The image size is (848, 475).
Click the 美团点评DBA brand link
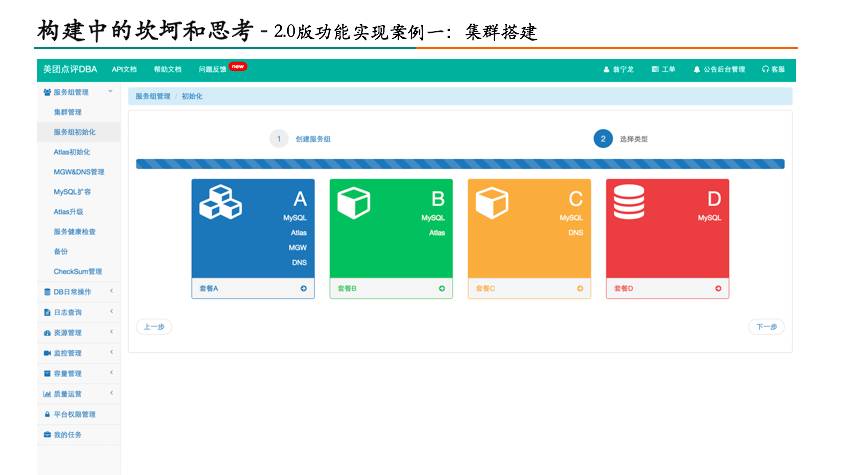[x=70, y=69]
